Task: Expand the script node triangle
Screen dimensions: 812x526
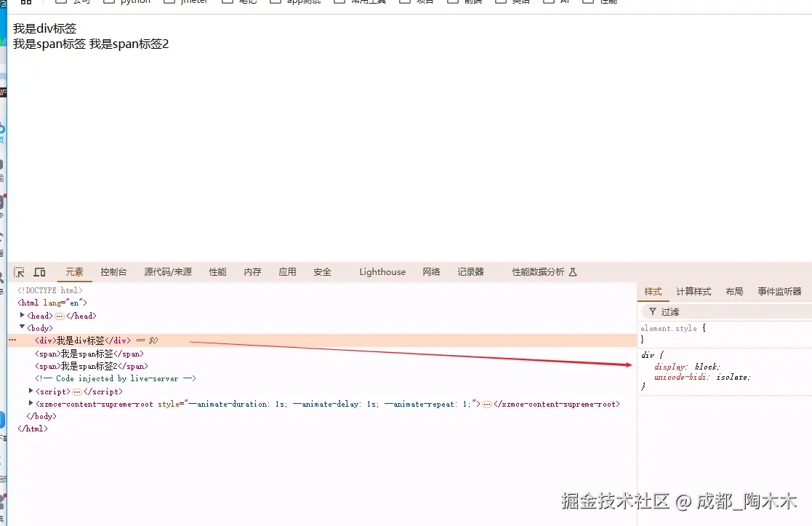Action: coord(31,391)
